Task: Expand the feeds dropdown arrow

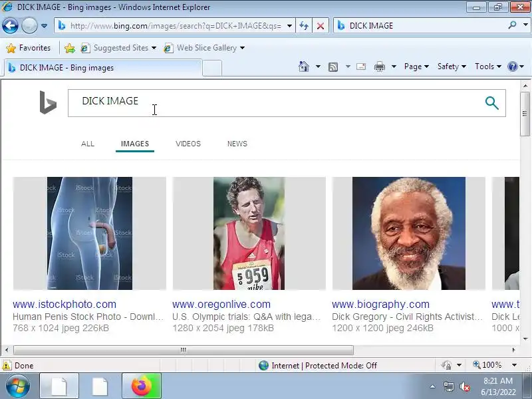Action: [x=348, y=66]
